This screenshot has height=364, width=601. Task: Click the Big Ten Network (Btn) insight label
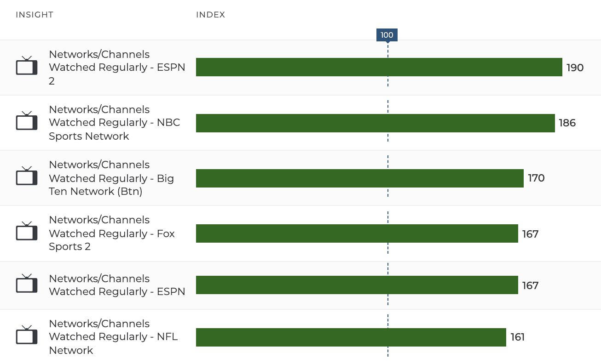click(111, 178)
